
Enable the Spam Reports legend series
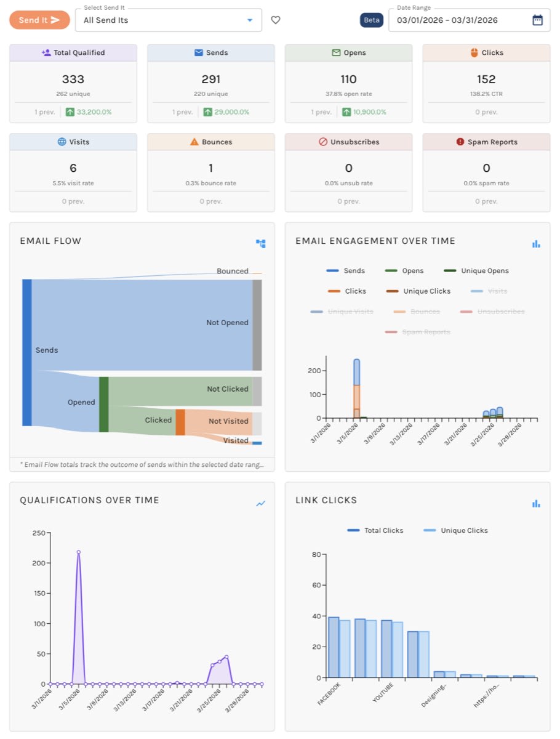pos(417,332)
